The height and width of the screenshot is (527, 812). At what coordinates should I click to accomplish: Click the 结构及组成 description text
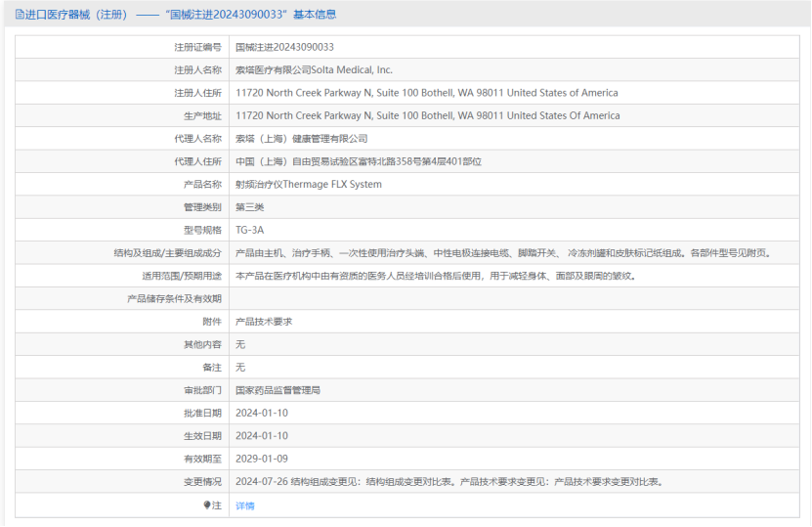502,253
